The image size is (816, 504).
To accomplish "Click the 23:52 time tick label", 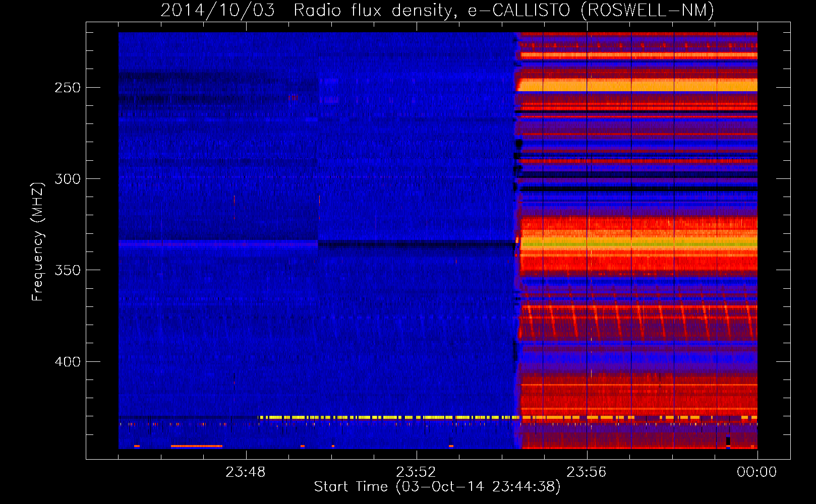I will (416, 472).
